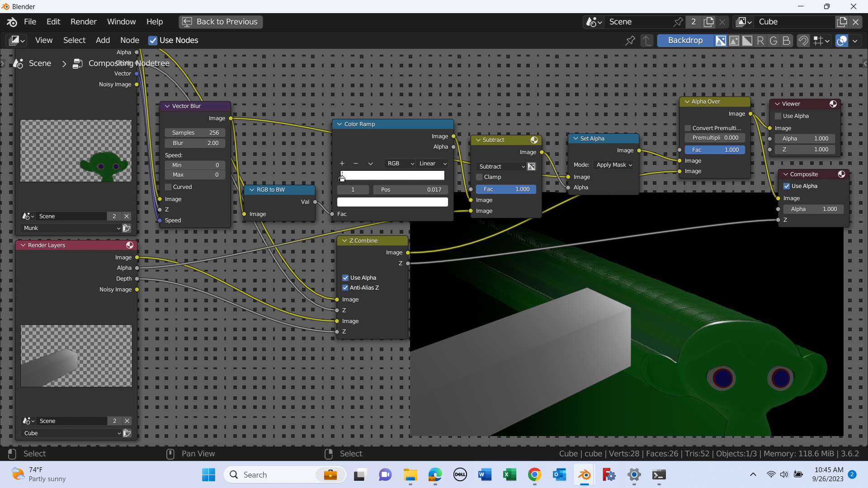
Task: Open the Render menu
Action: point(83,22)
